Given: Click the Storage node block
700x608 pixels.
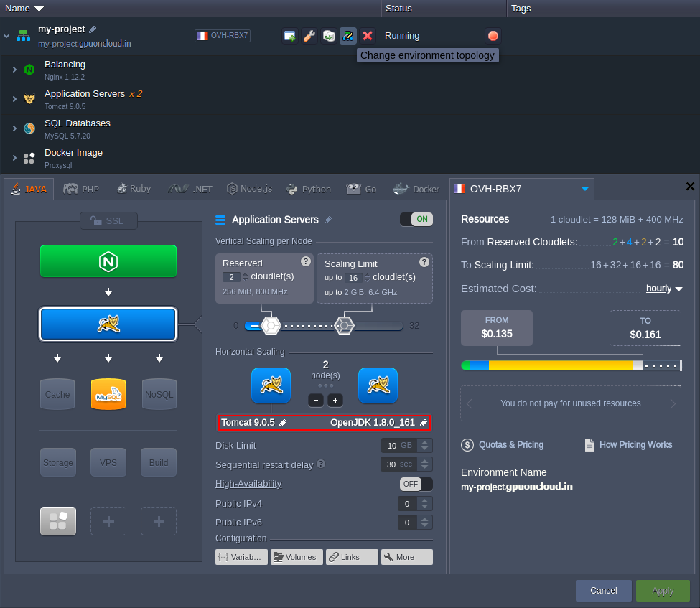Looking at the screenshot, I should coord(57,462).
